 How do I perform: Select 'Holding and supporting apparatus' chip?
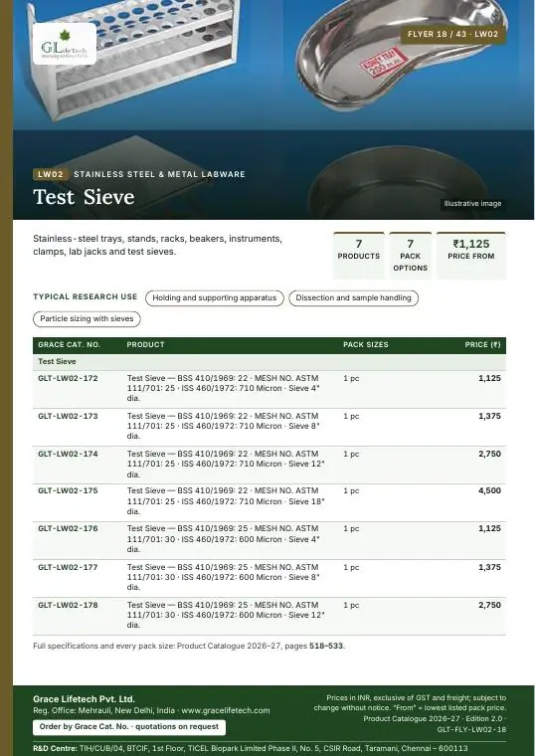215,298
